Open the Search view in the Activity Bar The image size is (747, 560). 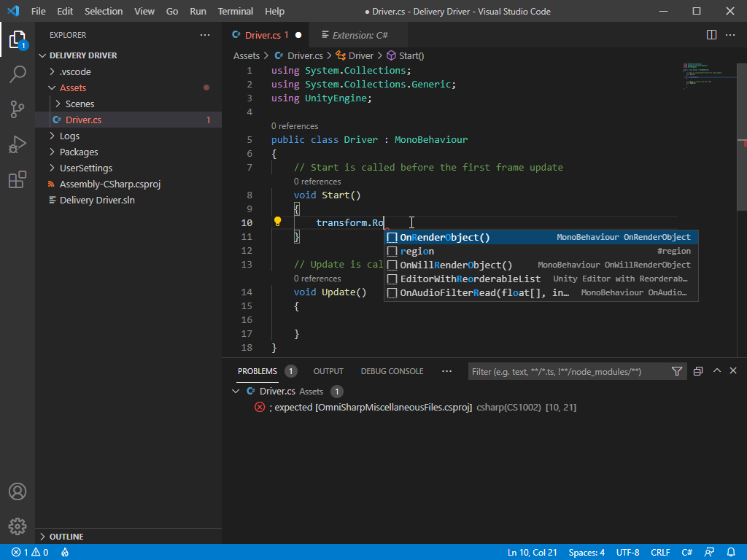click(x=18, y=74)
